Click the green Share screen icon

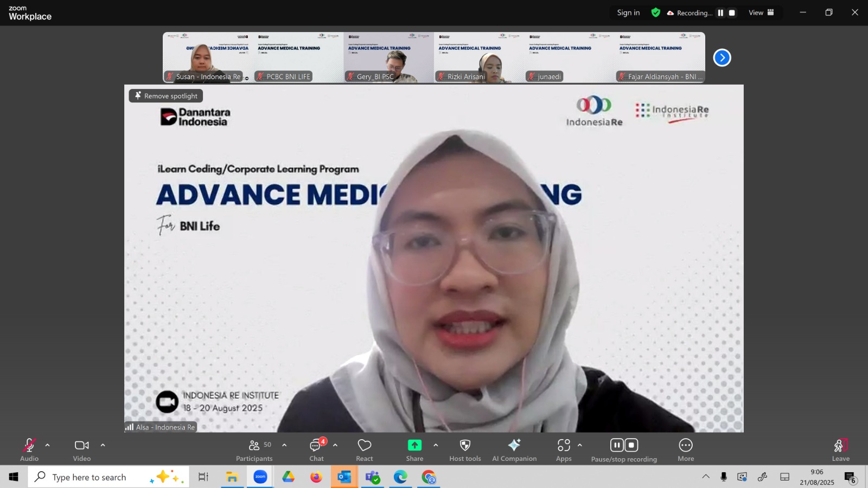point(414,445)
